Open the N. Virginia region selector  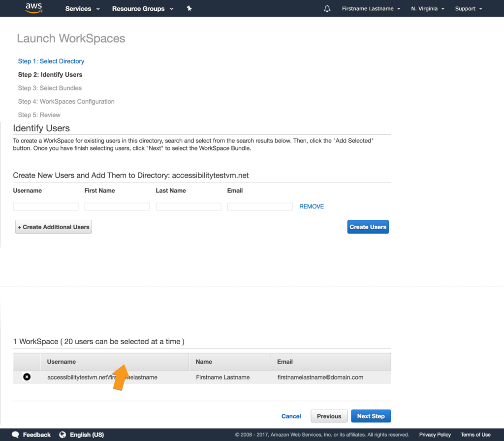point(428,9)
